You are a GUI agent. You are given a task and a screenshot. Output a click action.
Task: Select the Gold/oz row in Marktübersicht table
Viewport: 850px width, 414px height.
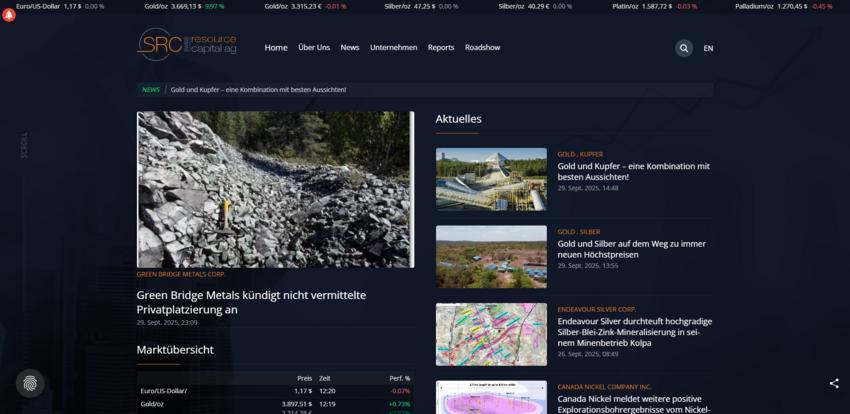coord(275,404)
